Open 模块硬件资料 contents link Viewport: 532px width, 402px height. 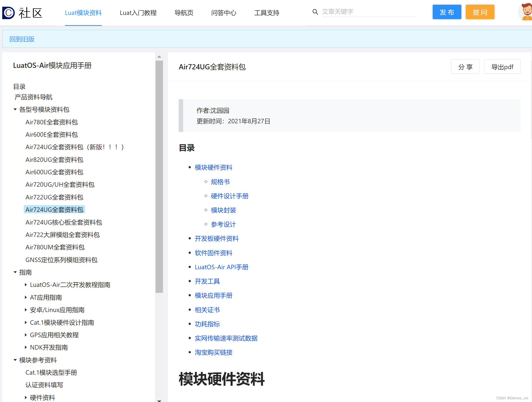pos(213,167)
